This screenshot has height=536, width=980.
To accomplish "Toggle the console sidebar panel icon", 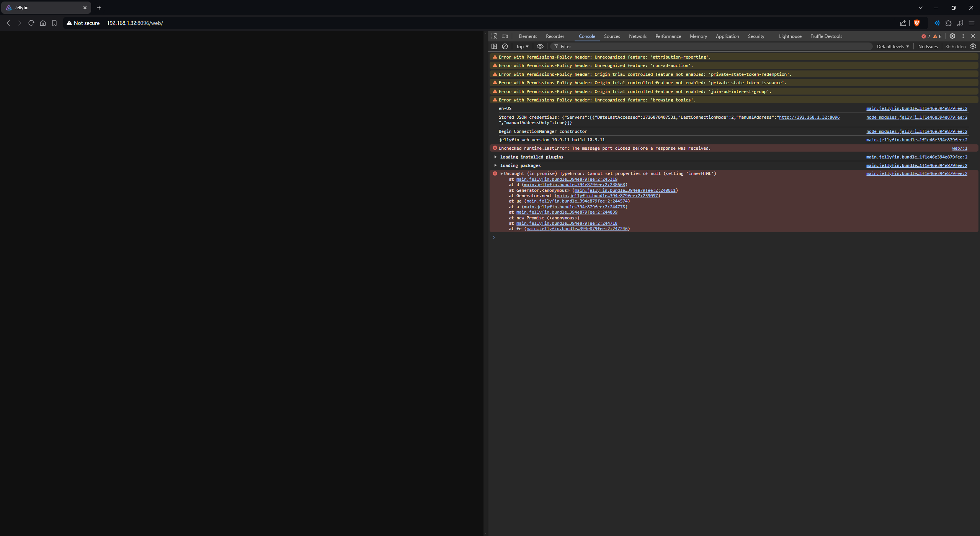I will (494, 46).
